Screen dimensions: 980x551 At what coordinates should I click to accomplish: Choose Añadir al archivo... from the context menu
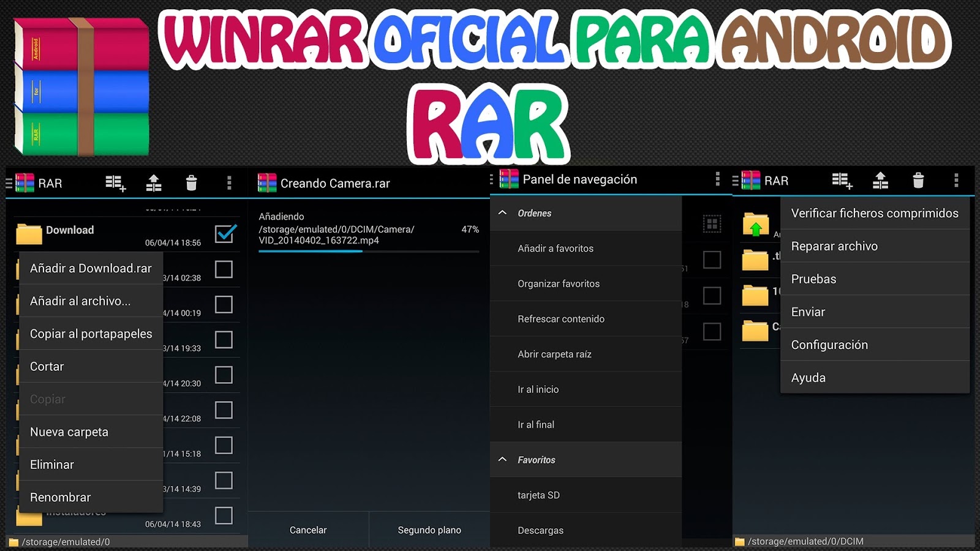(91, 301)
